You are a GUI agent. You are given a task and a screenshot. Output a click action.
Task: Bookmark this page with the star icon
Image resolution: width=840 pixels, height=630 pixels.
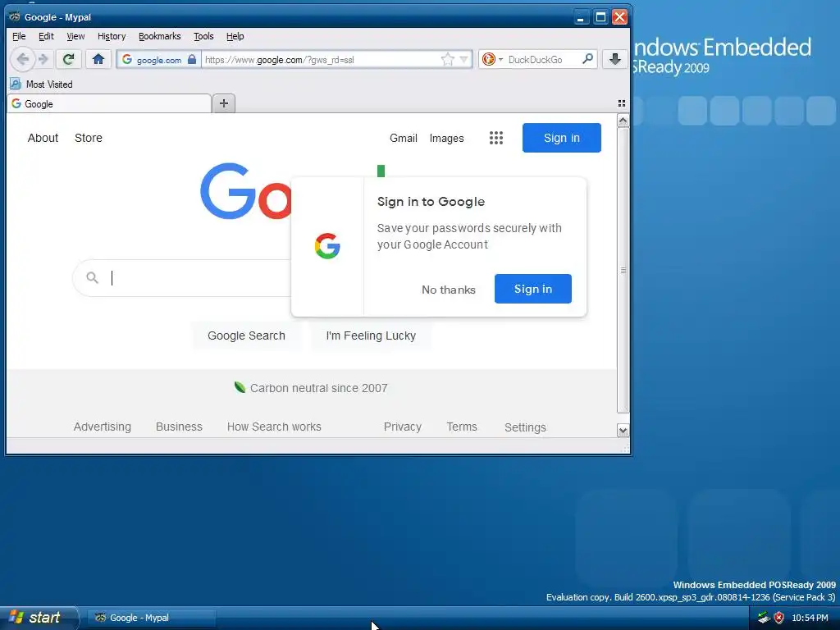click(x=447, y=59)
